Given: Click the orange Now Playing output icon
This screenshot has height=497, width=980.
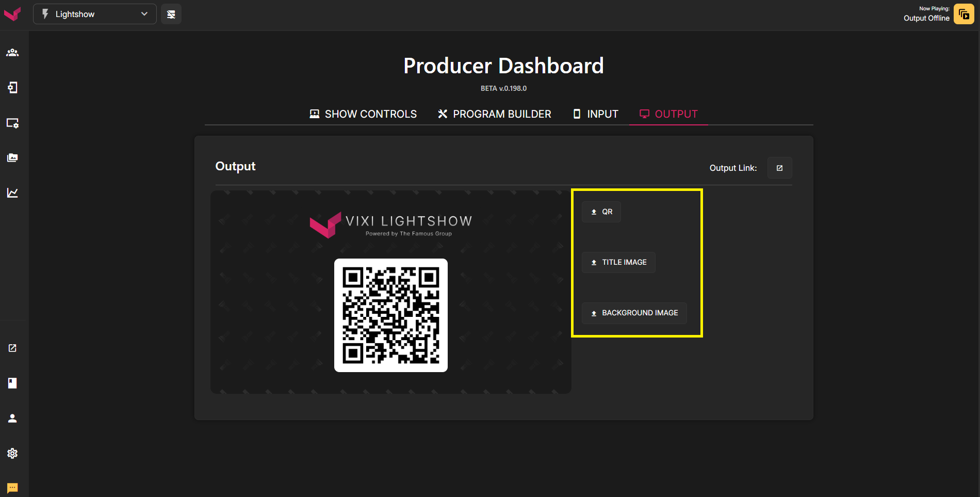Looking at the screenshot, I should pos(963,14).
